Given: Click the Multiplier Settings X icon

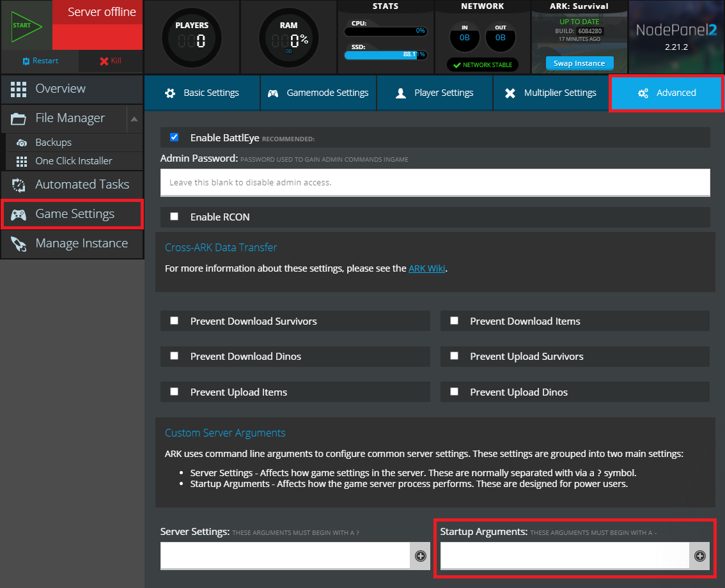Looking at the screenshot, I should coord(510,93).
